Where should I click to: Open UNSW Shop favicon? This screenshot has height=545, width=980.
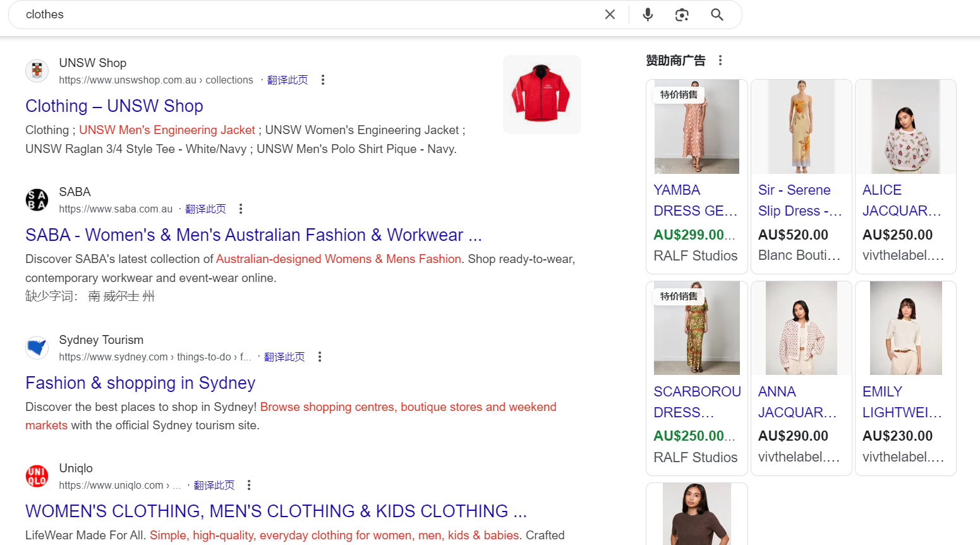(37, 71)
